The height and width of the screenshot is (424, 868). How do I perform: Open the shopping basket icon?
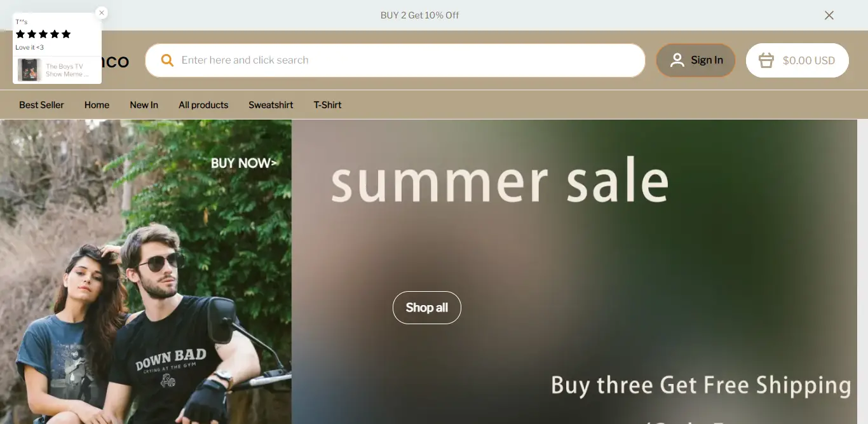766,60
